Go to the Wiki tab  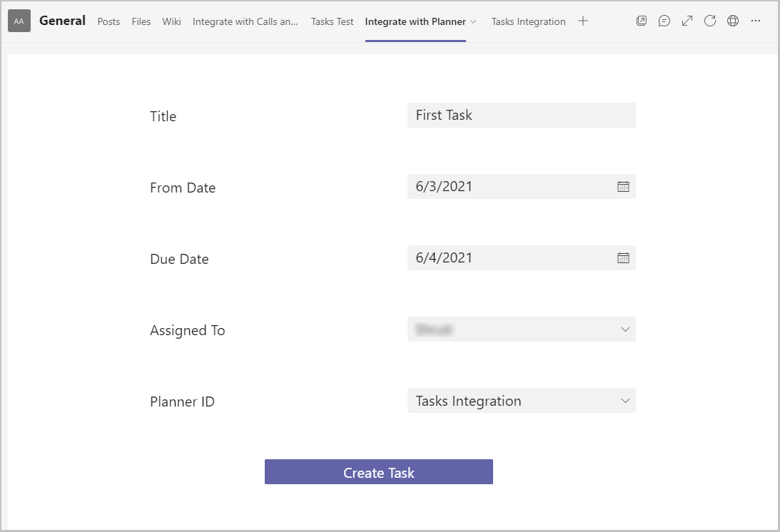click(171, 21)
